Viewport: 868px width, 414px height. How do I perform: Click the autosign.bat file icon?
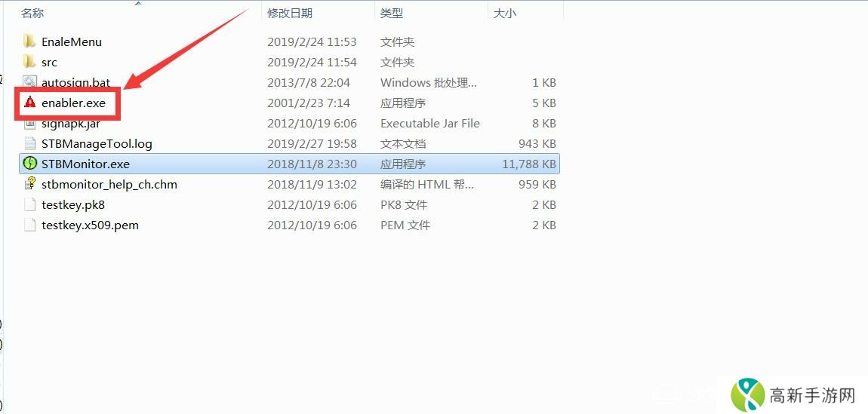pyautogui.click(x=30, y=81)
